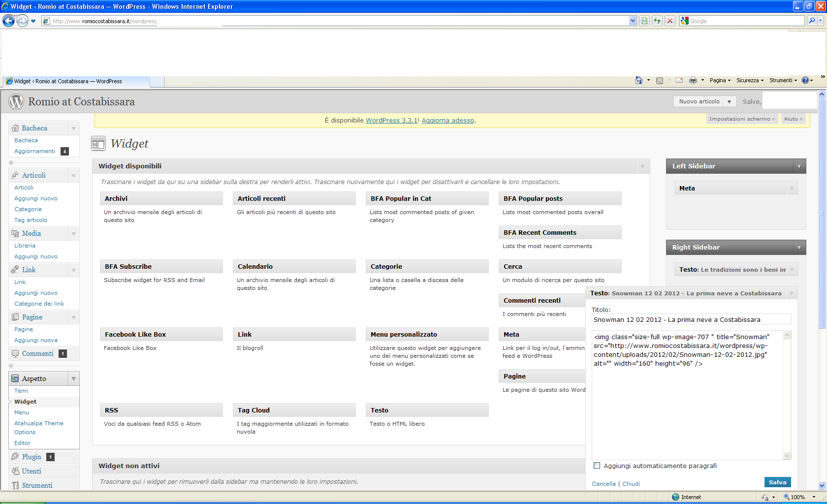Open the IE Sicurezza menu

[750, 80]
